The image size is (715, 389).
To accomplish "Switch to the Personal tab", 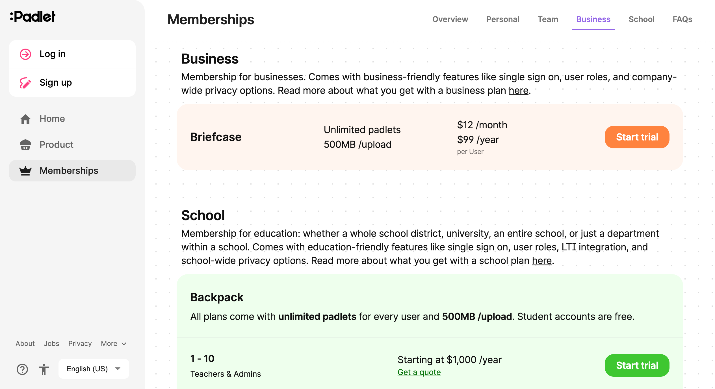I will [x=503, y=19].
